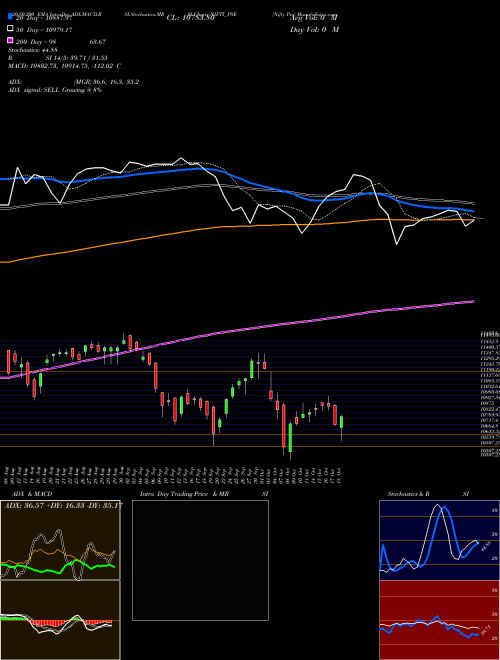The height and width of the screenshot is (660, 500).
Task: Click the 'ADX: (MGR) 36.6, 16.3, 35.2' line
Action: coord(73,82)
